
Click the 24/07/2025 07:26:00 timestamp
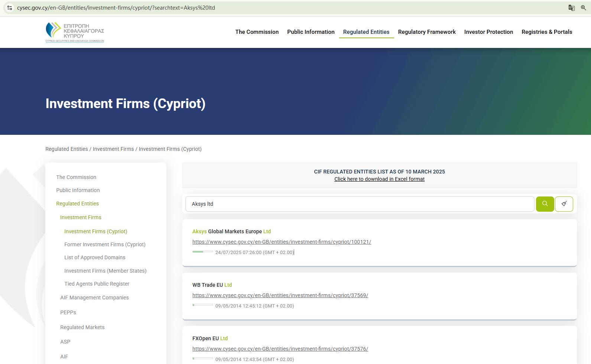[x=254, y=252]
